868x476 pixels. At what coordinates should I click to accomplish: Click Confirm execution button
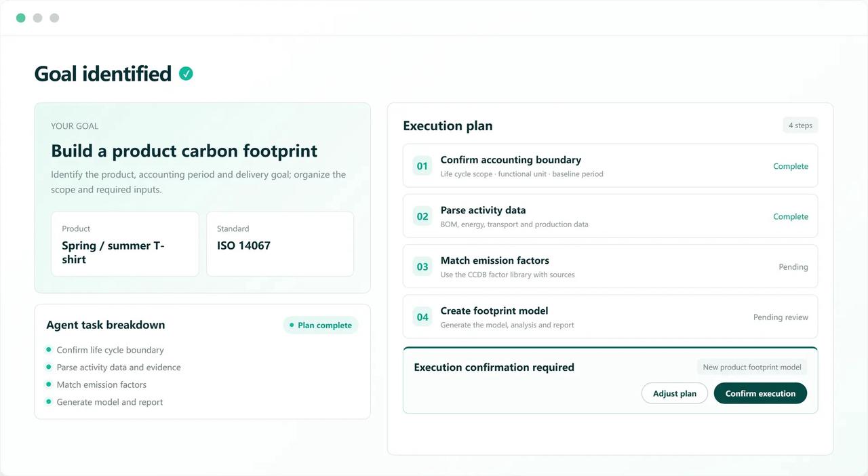pyautogui.click(x=760, y=393)
